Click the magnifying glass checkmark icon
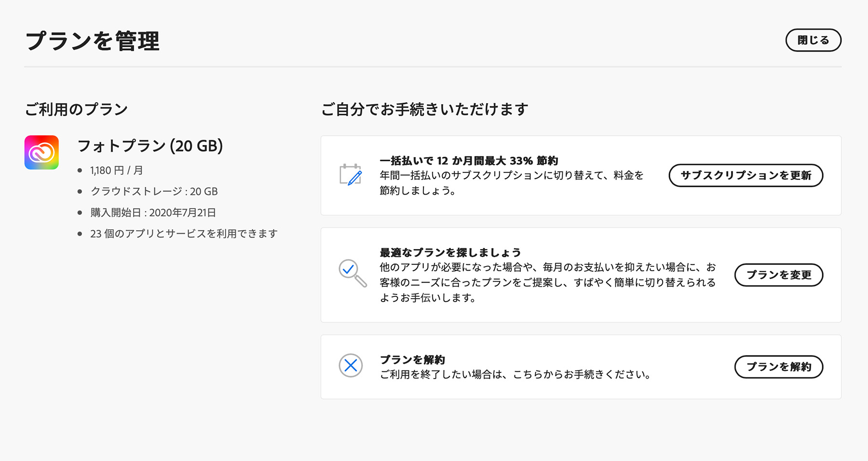This screenshot has width=868, height=461. (x=352, y=273)
